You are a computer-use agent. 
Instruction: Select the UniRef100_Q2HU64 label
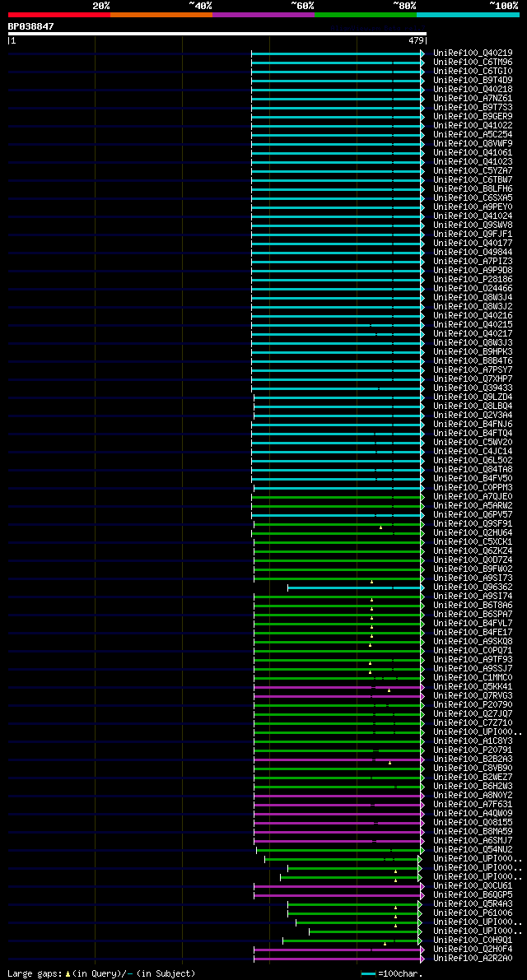(473, 534)
